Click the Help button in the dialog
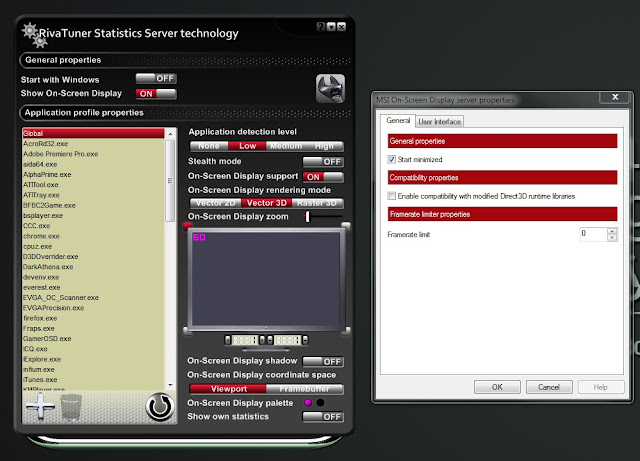640x461 pixels. (601, 387)
